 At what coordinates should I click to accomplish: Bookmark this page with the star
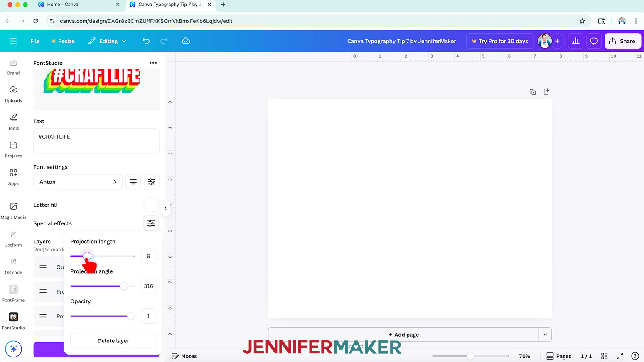582,21
